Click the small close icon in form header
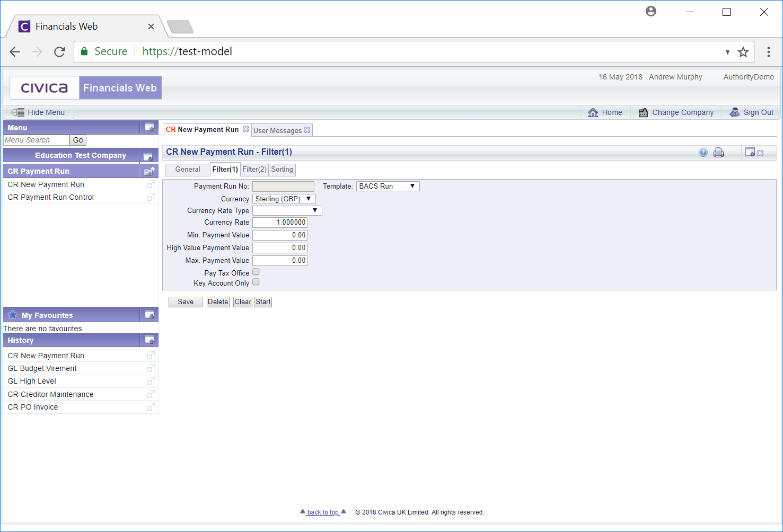The image size is (783, 532). point(760,153)
